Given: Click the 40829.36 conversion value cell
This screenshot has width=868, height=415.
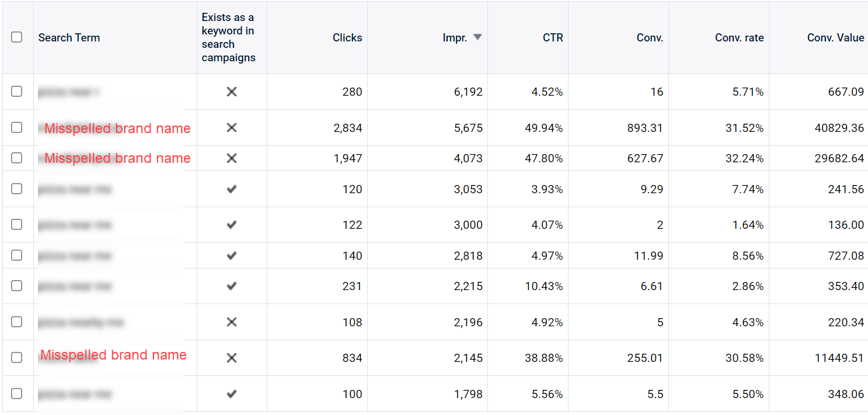Looking at the screenshot, I should click(839, 128).
